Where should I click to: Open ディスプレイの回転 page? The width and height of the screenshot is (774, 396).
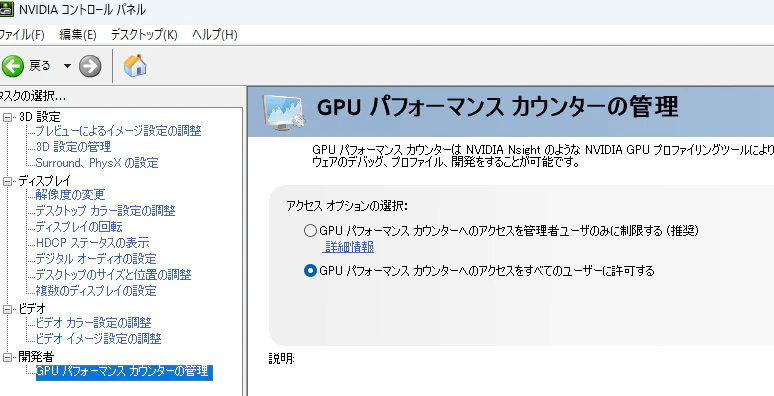point(79,227)
